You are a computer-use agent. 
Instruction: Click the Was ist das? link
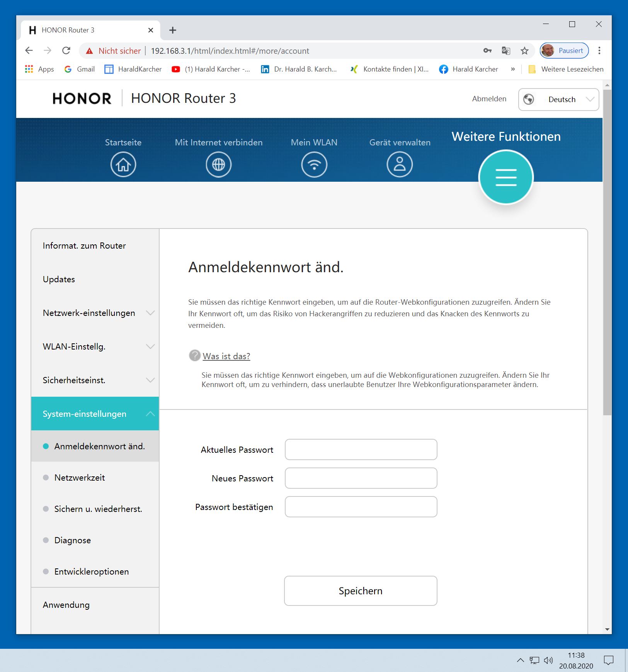pos(226,356)
